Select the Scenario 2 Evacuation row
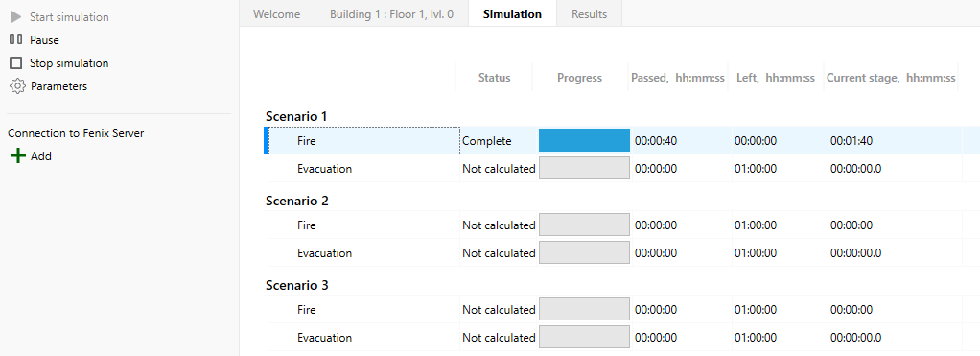The image size is (980, 356). coord(622,252)
